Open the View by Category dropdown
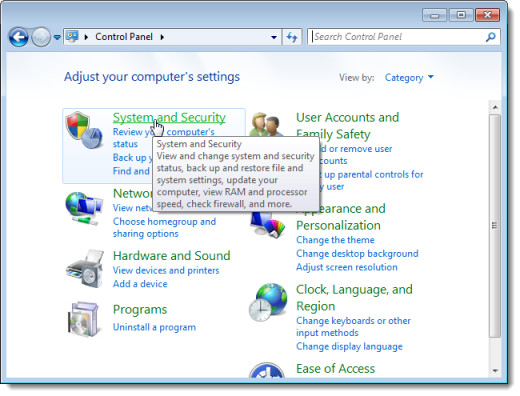The height and width of the screenshot is (396, 520). pyautogui.click(x=409, y=78)
